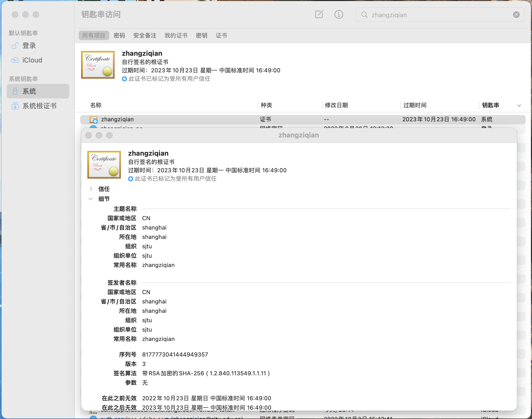Click the blue plus trust badge icon
Image resolution: width=532 pixels, height=419 pixels.
[x=131, y=179]
